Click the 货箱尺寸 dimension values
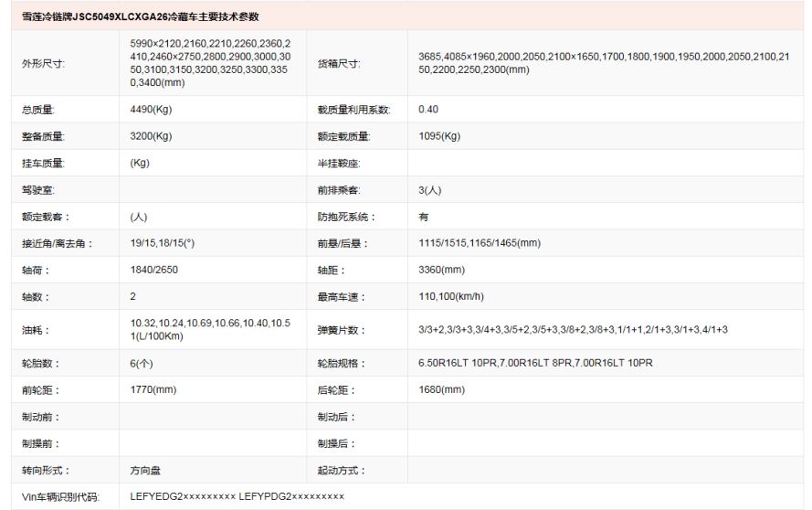The width and height of the screenshot is (812, 510). [606, 63]
